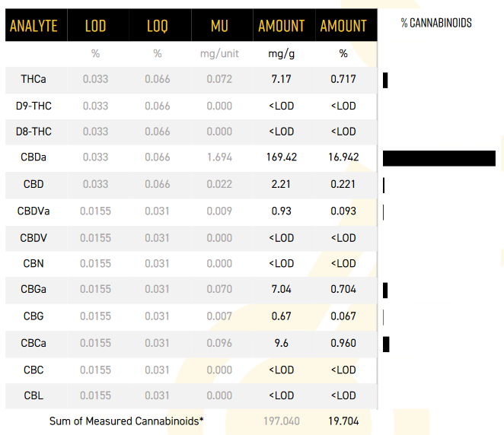Select the D9-THC analyte label
This screenshot has width=504, height=435.
pos(33,106)
